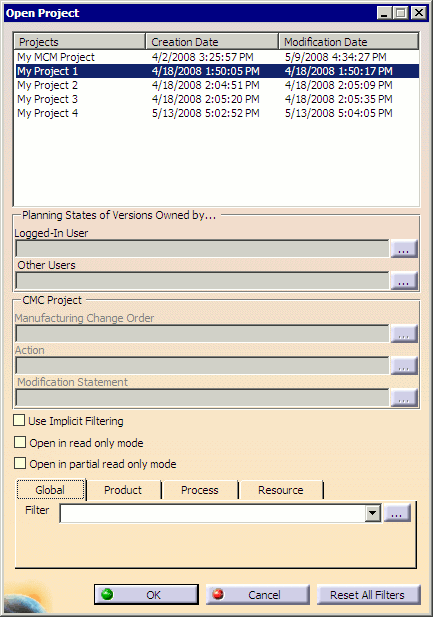The width and height of the screenshot is (433, 617).
Task: Switch to the Product tab
Action: point(123,490)
